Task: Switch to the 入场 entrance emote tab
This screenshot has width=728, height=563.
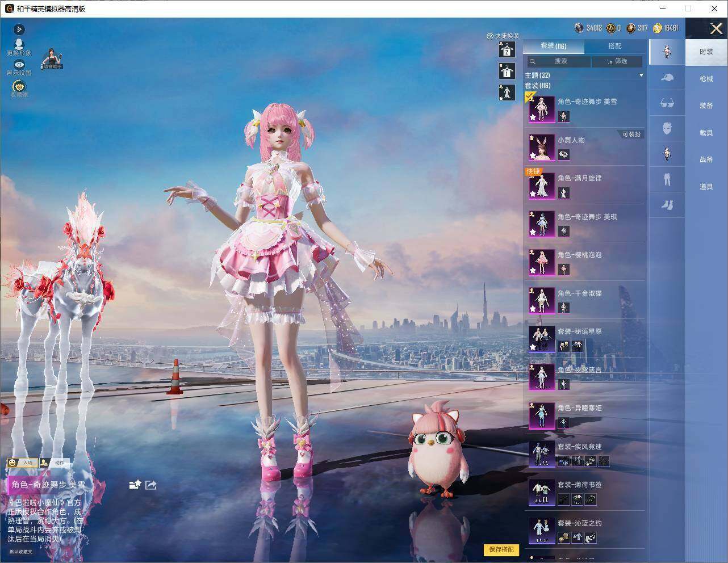Action: click(22, 463)
